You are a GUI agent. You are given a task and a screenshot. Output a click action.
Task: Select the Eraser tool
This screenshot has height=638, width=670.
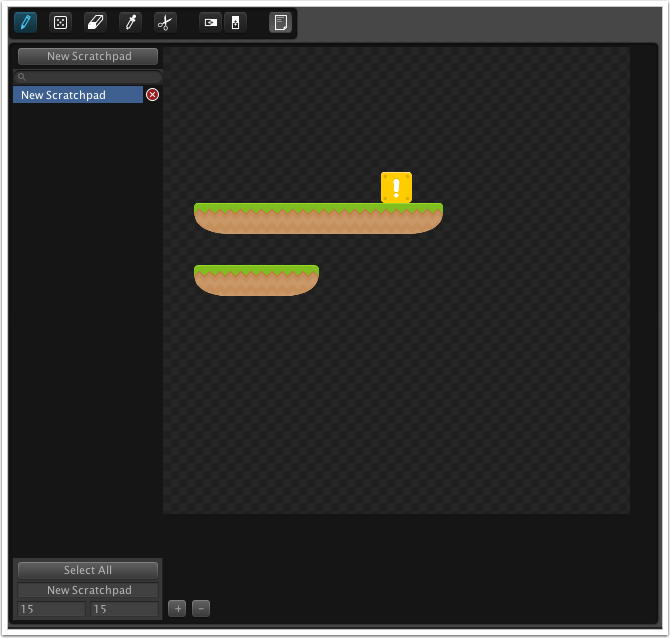coord(95,22)
